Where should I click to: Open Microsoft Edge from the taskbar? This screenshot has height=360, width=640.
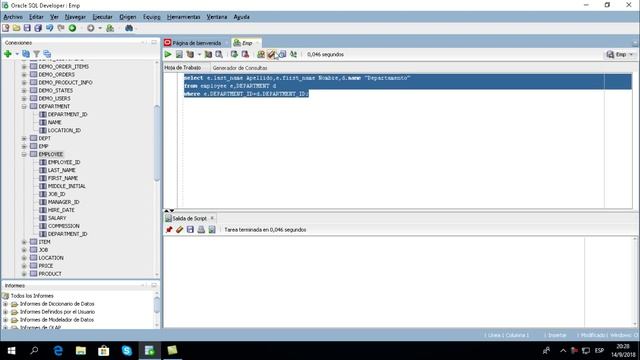pos(58,351)
